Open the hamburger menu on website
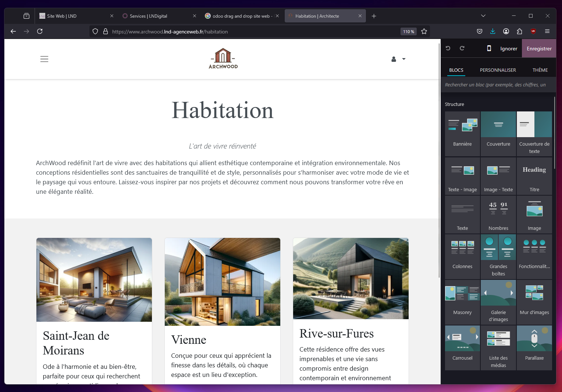The width and height of the screenshot is (562, 392). click(44, 59)
